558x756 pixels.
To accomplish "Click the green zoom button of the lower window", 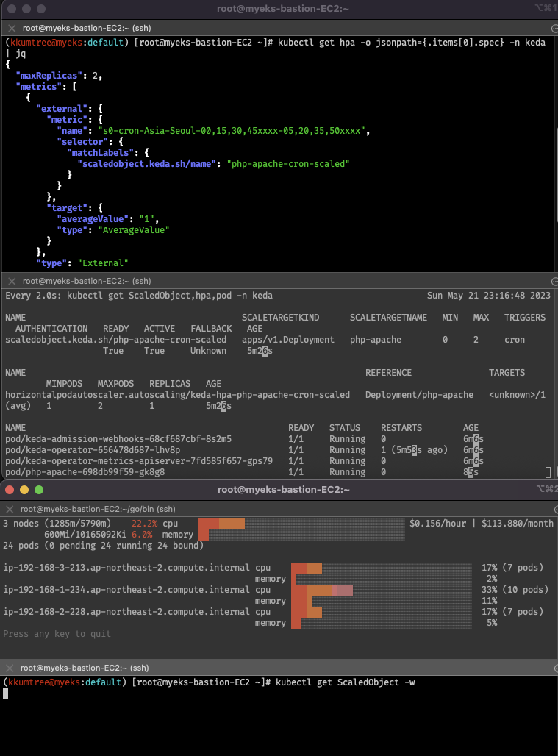I will (x=39, y=490).
